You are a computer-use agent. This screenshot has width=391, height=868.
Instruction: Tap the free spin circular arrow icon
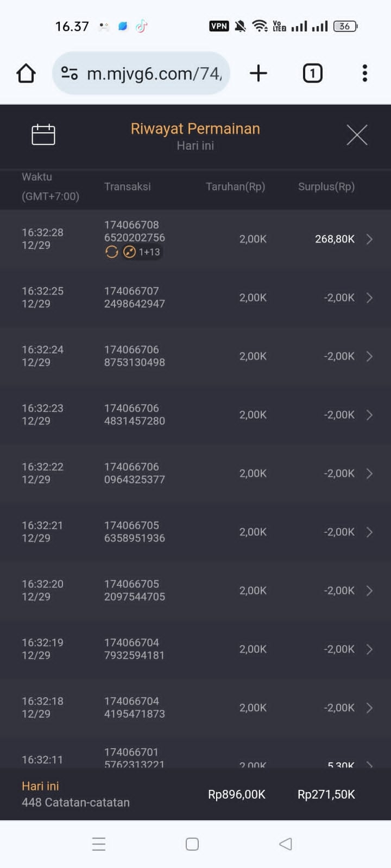pos(112,252)
